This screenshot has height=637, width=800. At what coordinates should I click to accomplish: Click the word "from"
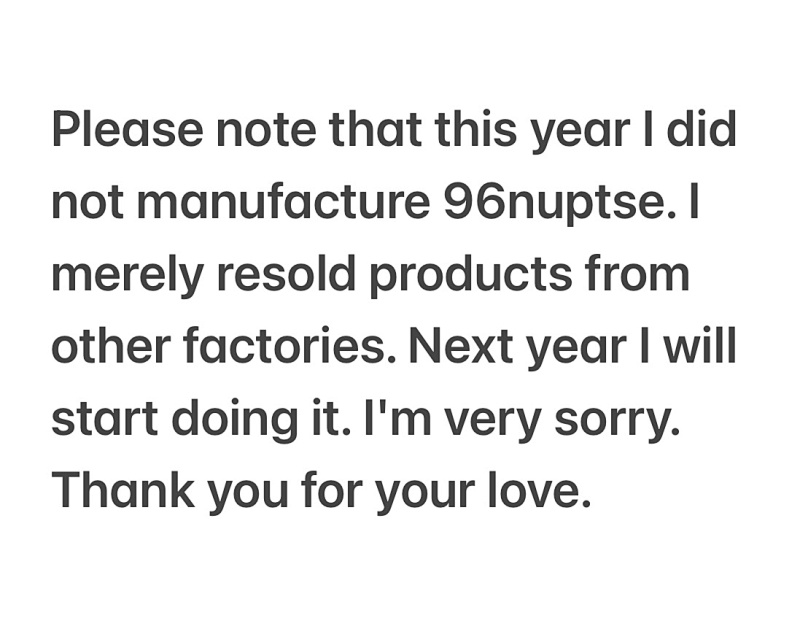point(638,274)
